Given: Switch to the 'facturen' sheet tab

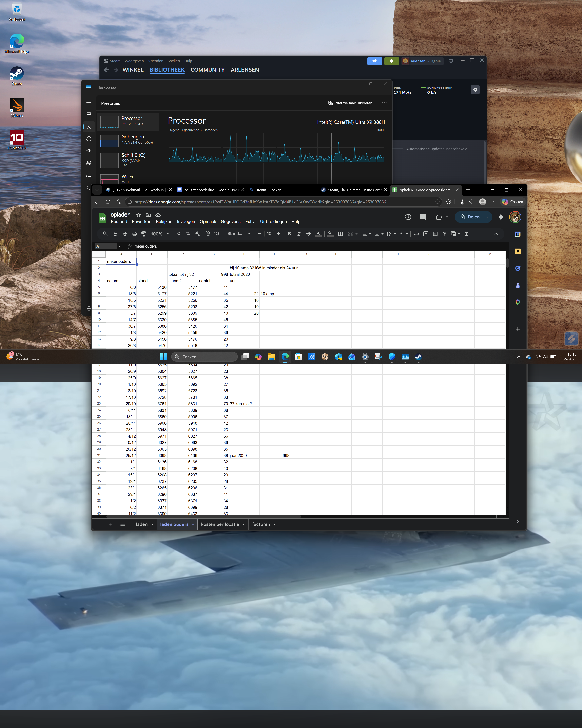Looking at the screenshot, I should click(x=264, y=524).
